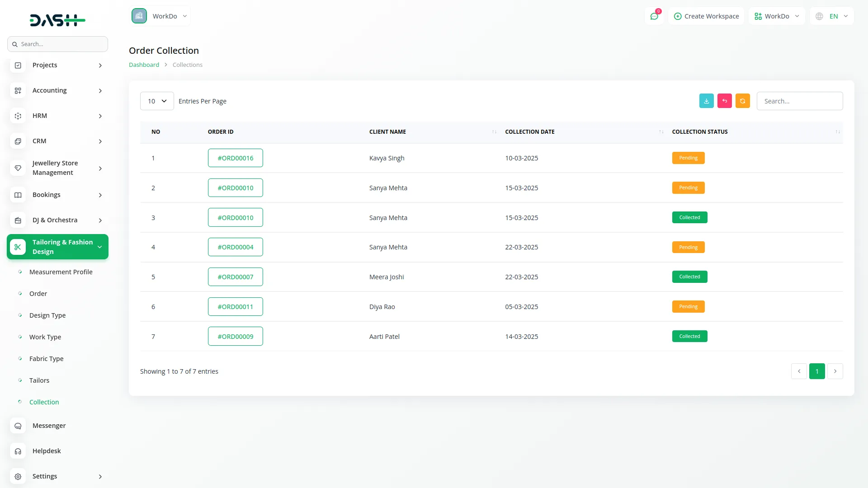
Task: Sort by Collection Date column arrows
Action: tap(661, 132)
